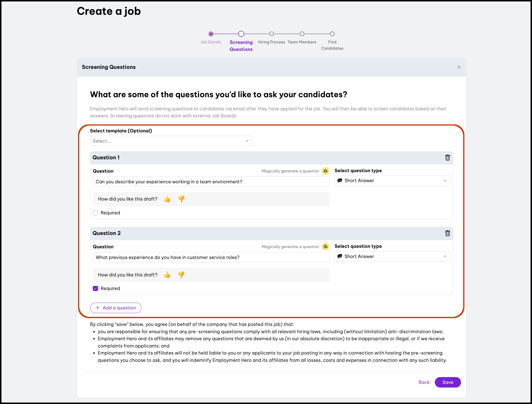
Task: Give thumbs up to Question 1 draft
Action: 167,199
